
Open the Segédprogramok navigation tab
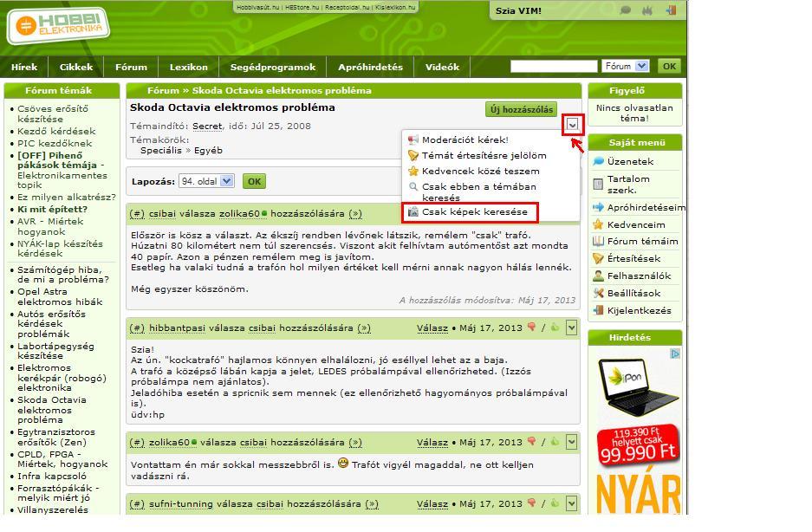coord(273,67)
